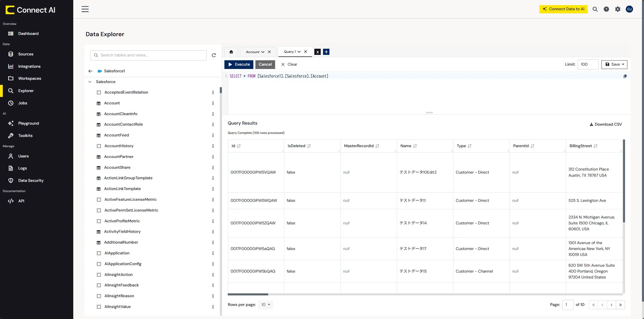Screen dimensions: 644x319
Task: Sort results by the Name column
Action: point(415,146)
